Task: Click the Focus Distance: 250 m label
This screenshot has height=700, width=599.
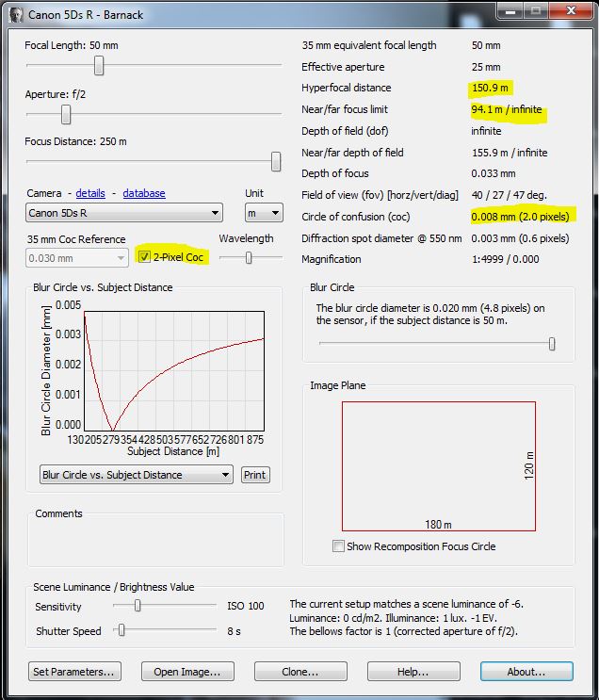Action: 76,141
